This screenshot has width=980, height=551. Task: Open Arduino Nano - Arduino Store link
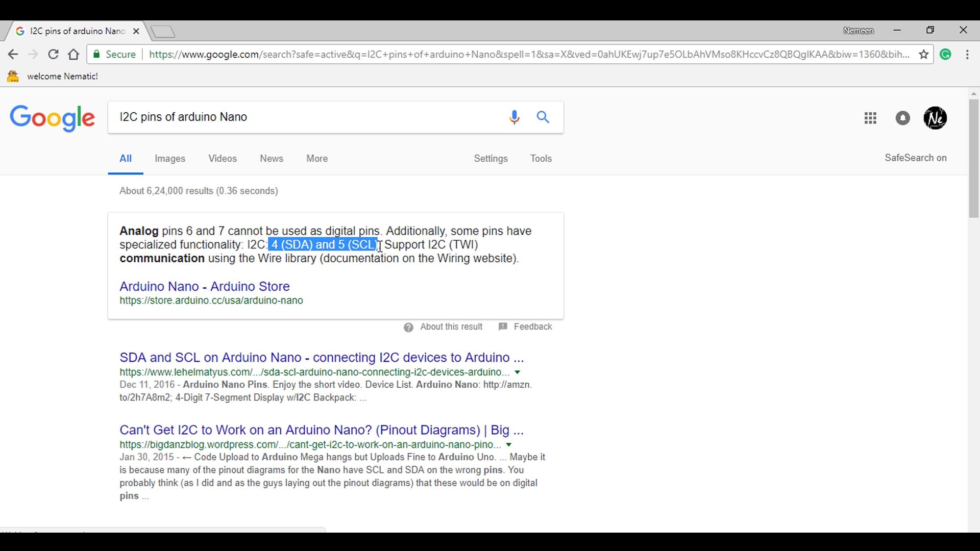pos(204,286)
